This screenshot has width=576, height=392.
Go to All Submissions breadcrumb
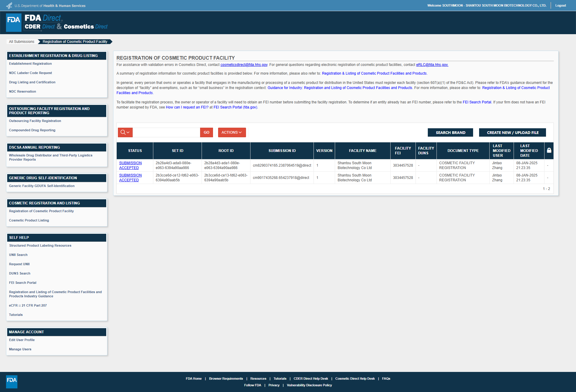(x=22, y=42)
